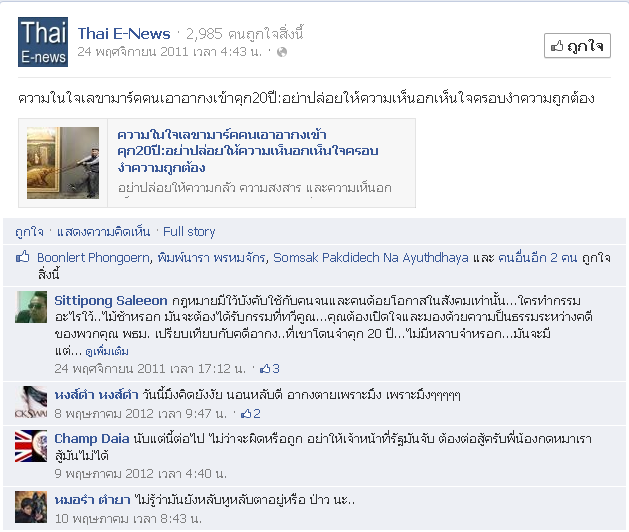Open the shared article's thumbnail image

point(63,163)
